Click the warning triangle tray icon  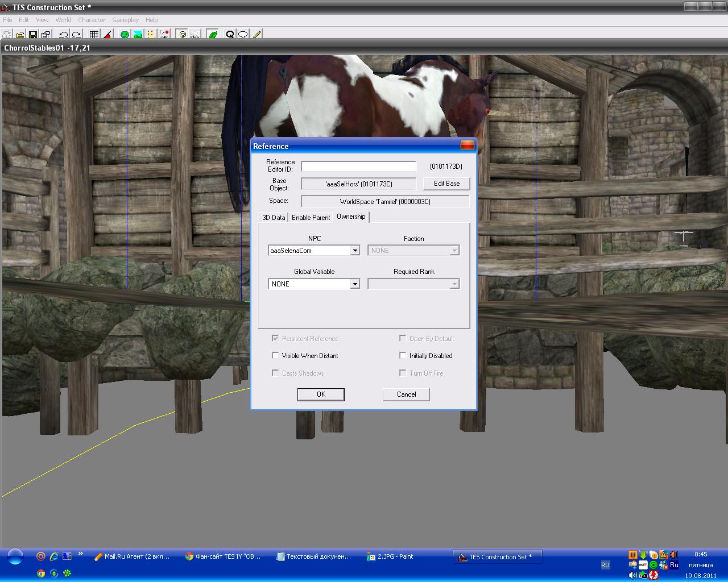[x=663, y=555]
